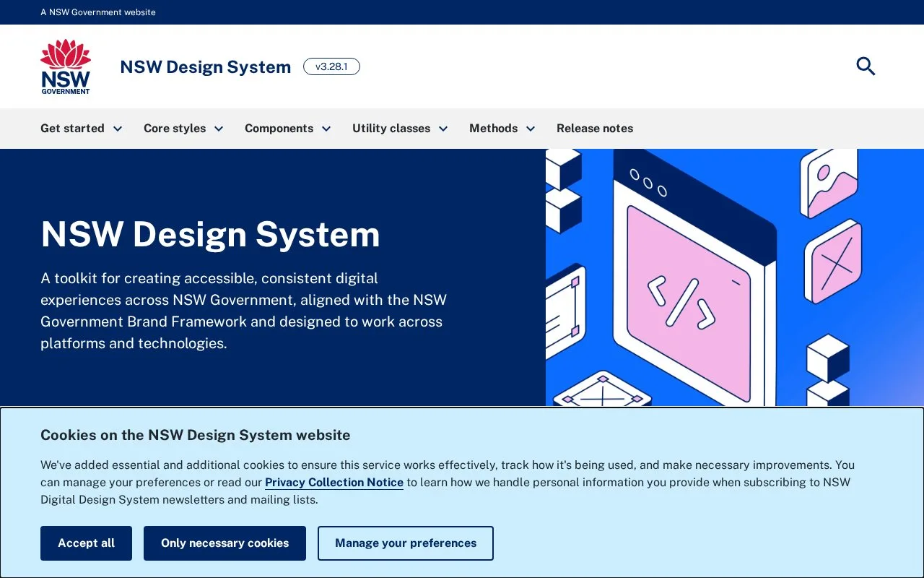The image size is (924, 578).
Task: Open the Components menu label
Action: (x=279, y=129)
